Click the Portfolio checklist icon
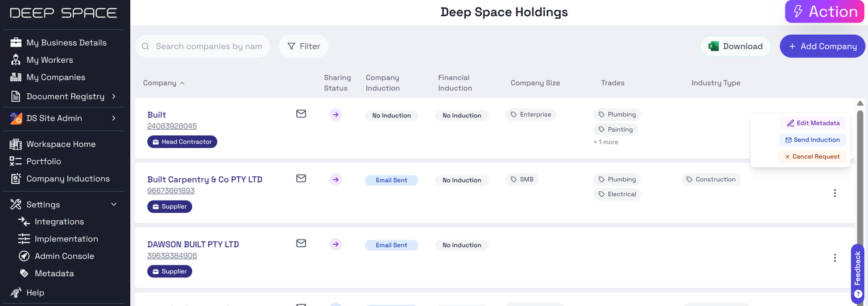 (16, 161)
